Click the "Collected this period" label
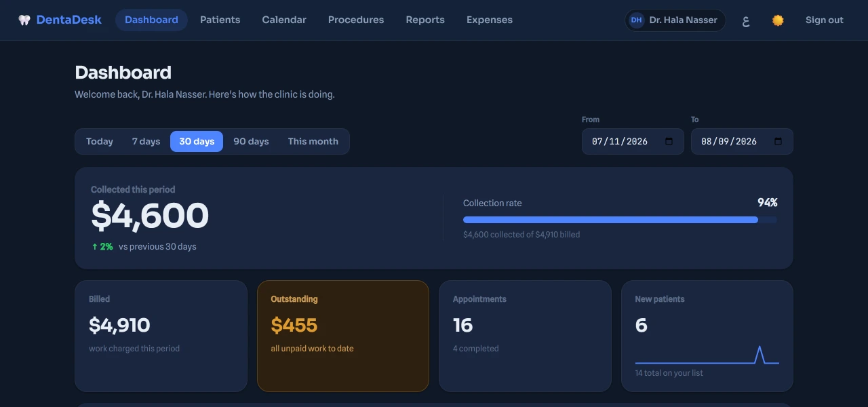This screenshot has height=407, width=868. coord(133,190)
